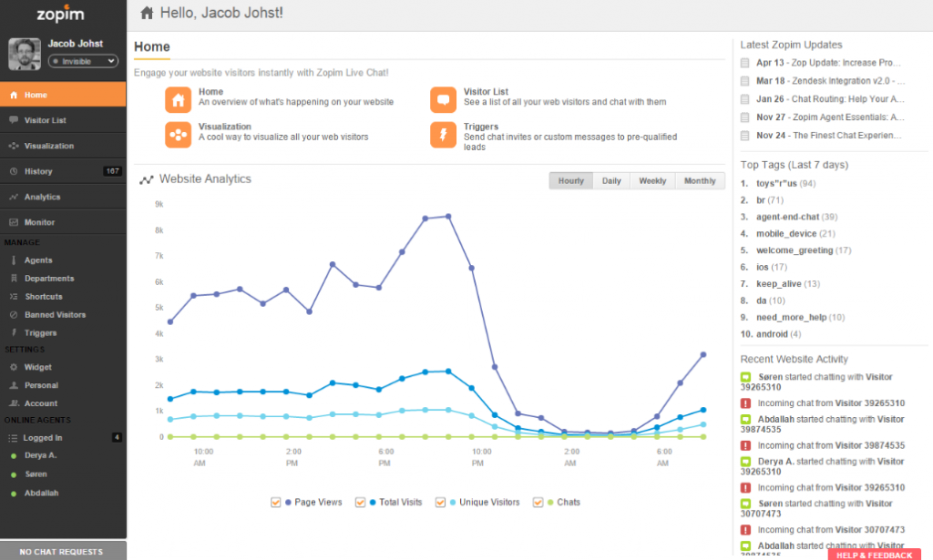Click the Chats legend color marker

pyautogui.click(x=551, y=502)
